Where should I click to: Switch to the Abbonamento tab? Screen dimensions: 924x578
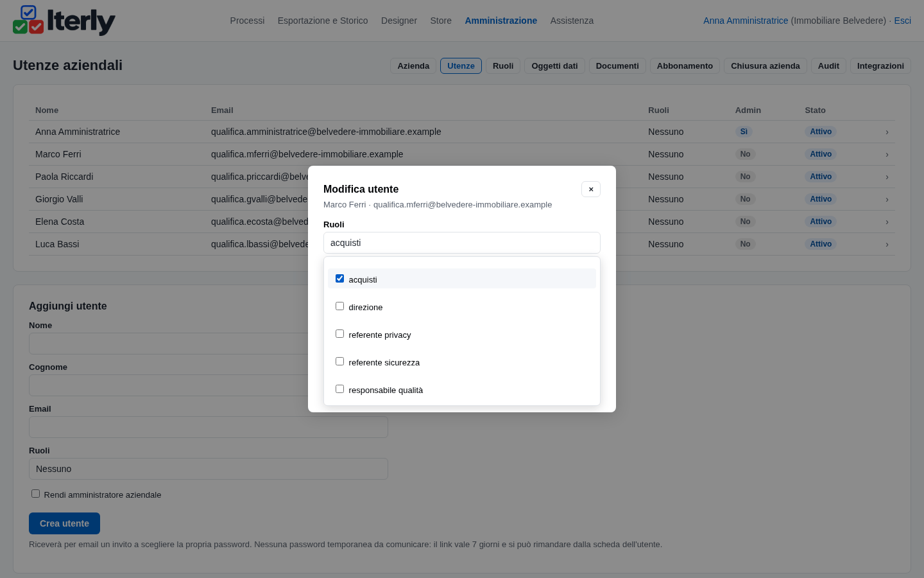(685, 66)
